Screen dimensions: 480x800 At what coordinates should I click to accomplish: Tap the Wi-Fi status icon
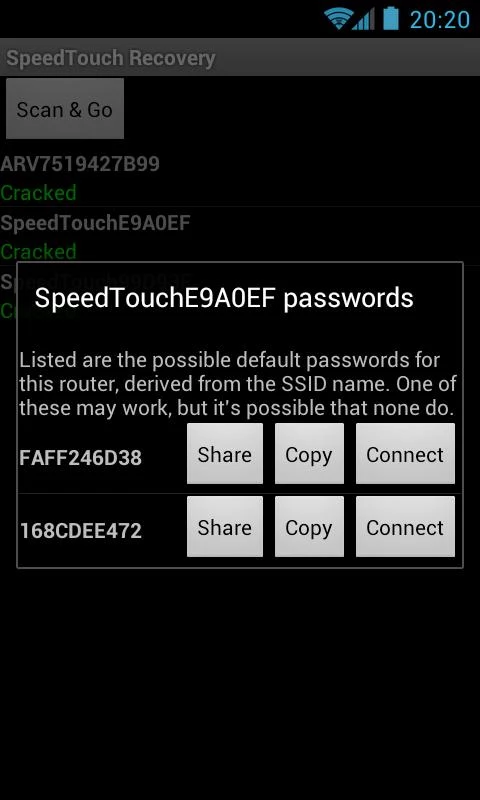(339, 19)
